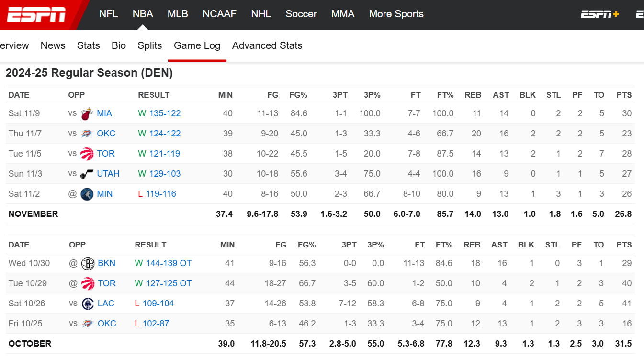
Task: Open the W 127-125 OT result
Action: tap(163, 284)
